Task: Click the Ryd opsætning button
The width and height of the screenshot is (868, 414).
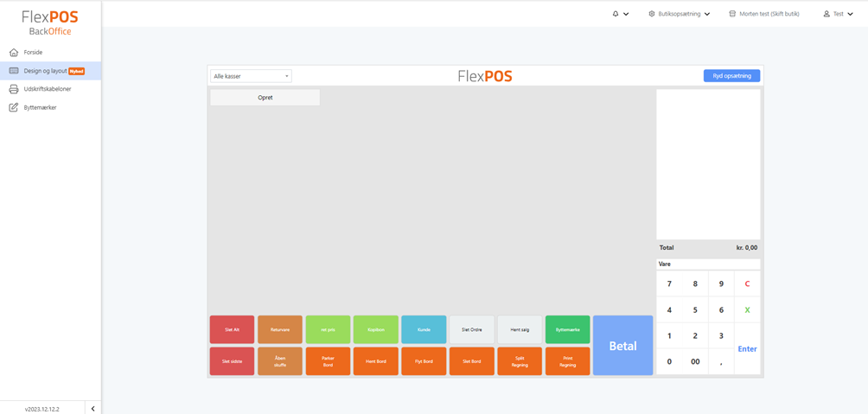Action: [x=731, y=76]
